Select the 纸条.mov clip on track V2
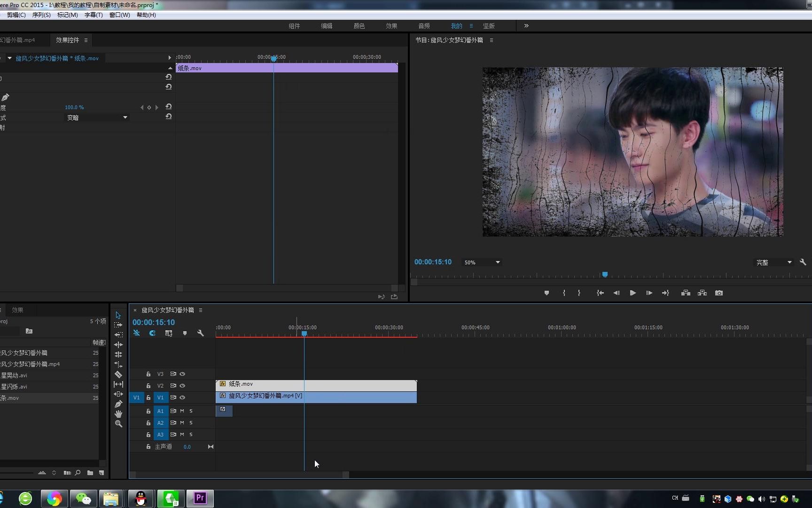Image resolution: width=812 pixels, height=508 pixels. (x=316, y=386)
